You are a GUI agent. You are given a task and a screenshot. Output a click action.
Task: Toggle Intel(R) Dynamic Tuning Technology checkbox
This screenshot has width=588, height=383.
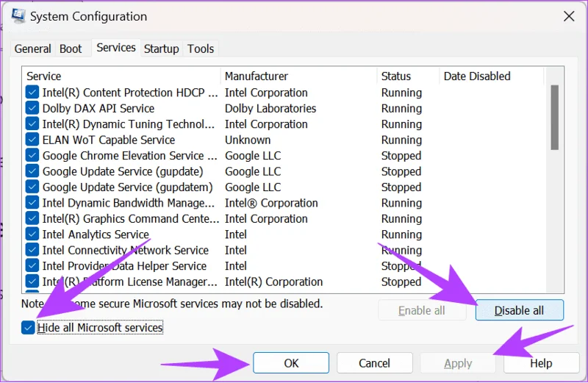32,124
